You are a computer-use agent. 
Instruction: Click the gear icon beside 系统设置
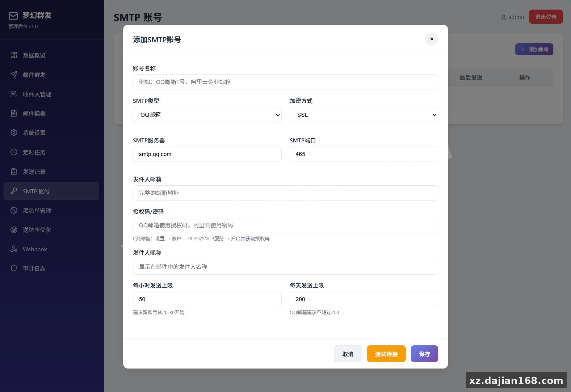[14, 133]
